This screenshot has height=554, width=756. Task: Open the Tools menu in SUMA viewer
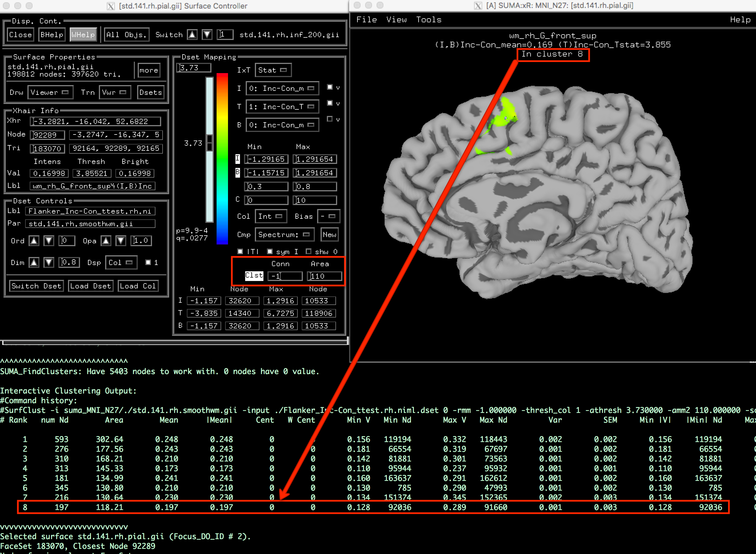click(429, 20)
